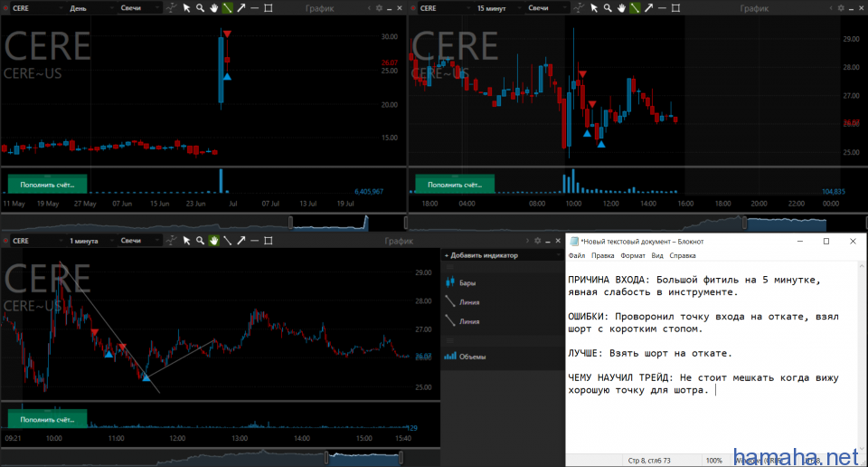This screenshot has width=868, height=467.
Task: Toggle the line tool in the 15-minute chart
Action: click(x=635, y=8)
